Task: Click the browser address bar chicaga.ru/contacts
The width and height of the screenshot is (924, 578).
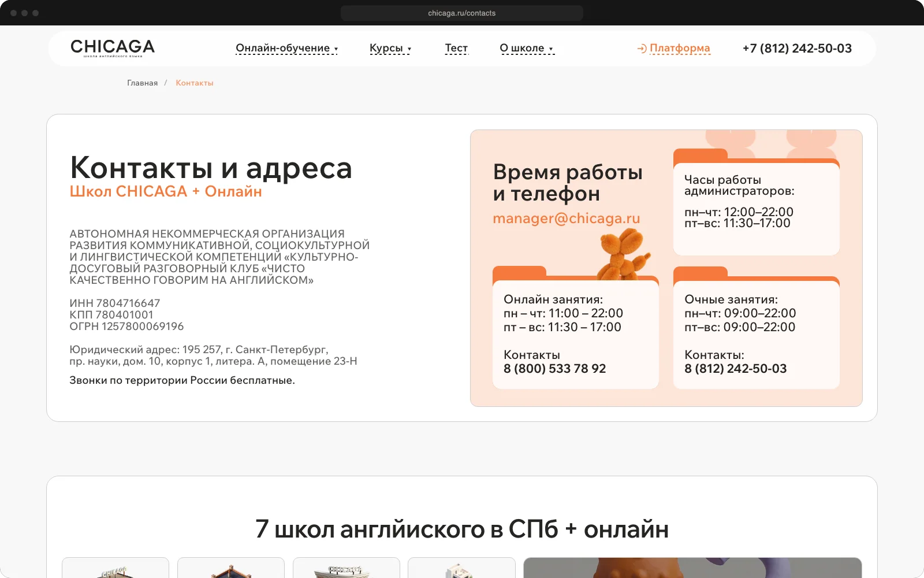Action: [462, 13]
